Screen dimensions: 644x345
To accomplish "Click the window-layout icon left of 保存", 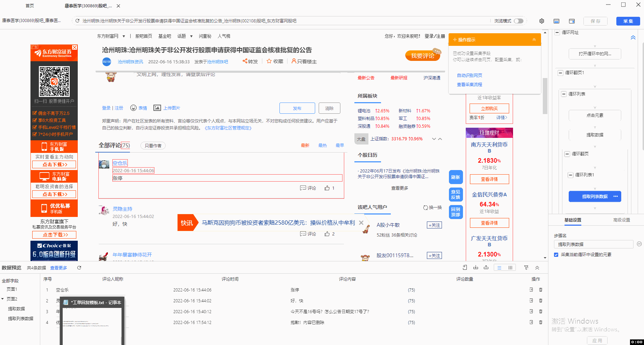I will [572, 21].
